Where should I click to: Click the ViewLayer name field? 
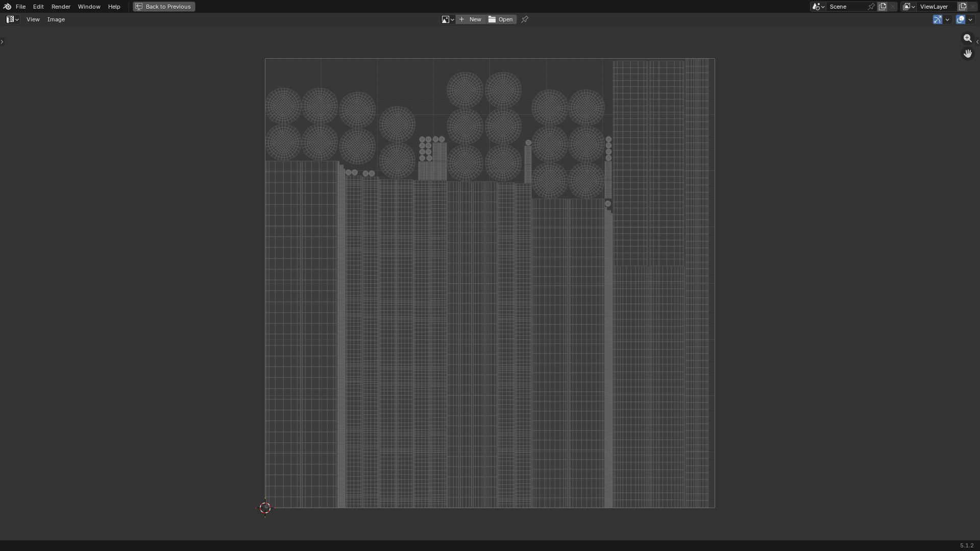click(937, 7)
